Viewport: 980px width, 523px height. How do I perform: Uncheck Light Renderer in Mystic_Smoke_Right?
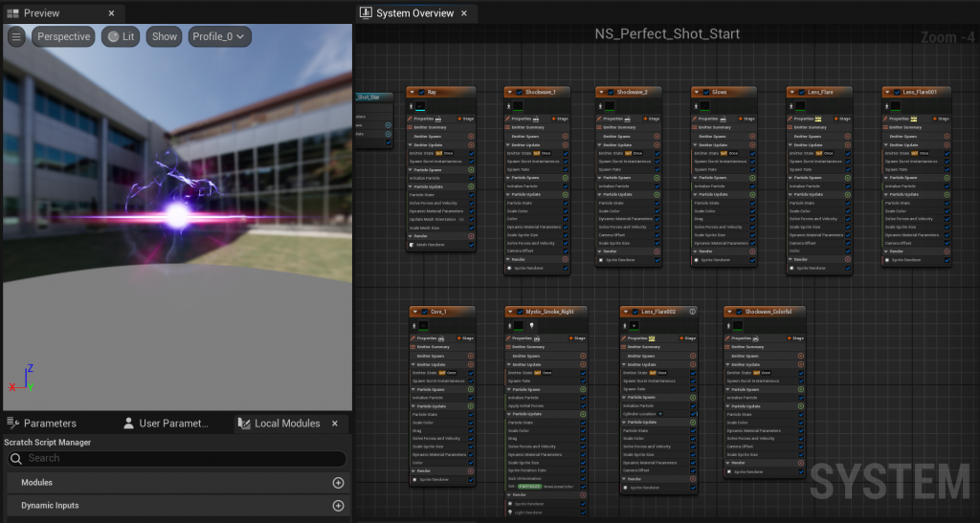(584, 512)
